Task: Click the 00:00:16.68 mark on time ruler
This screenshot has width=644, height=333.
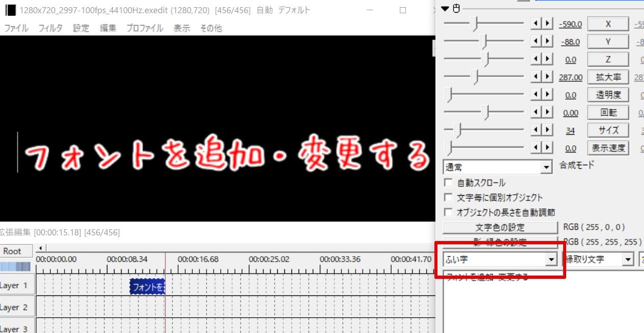Action: pos(198,259)
